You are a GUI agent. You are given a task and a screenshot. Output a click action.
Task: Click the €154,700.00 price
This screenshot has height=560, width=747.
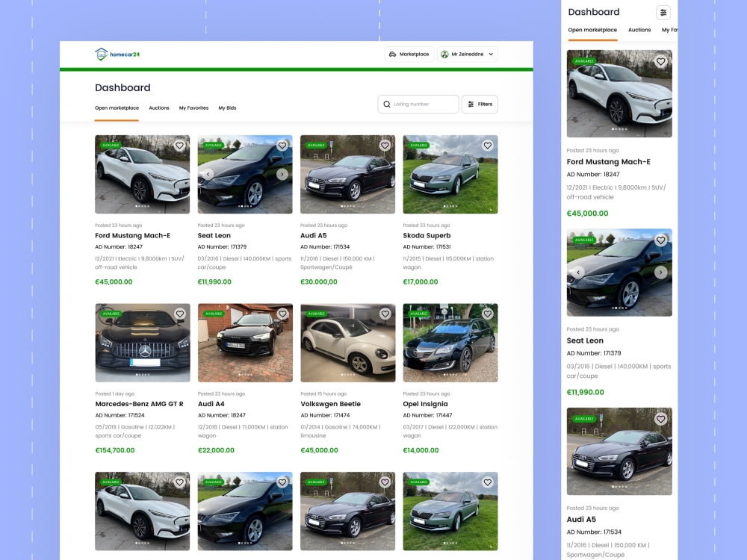click(115, 450)
